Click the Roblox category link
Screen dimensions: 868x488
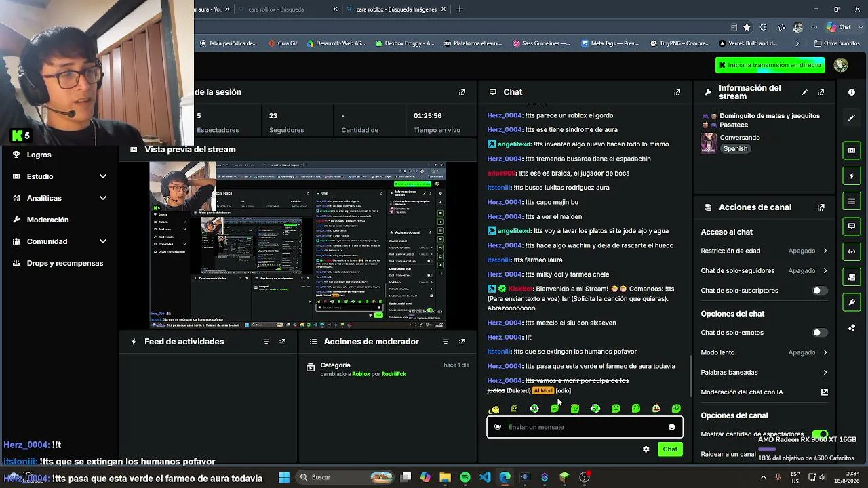pos(361,374)
